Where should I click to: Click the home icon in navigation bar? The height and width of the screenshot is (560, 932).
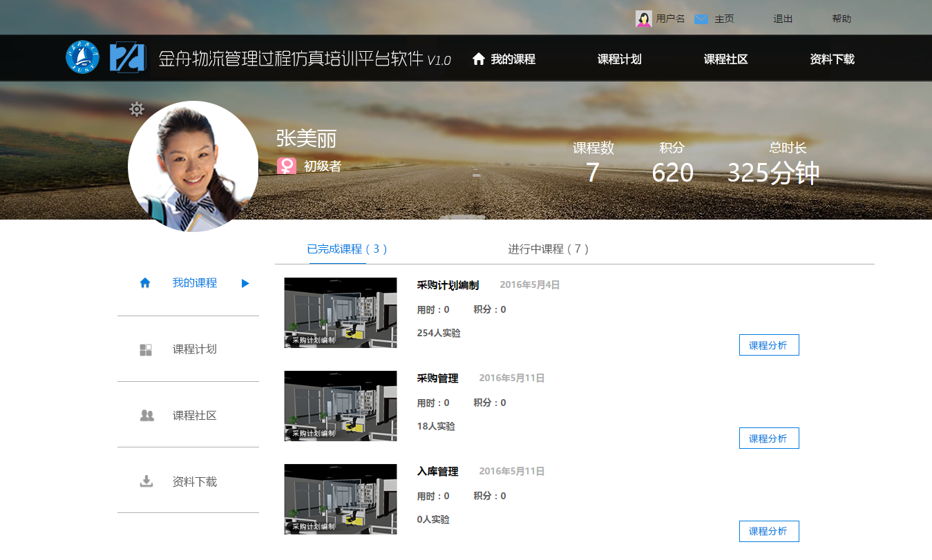click(479, 59)
